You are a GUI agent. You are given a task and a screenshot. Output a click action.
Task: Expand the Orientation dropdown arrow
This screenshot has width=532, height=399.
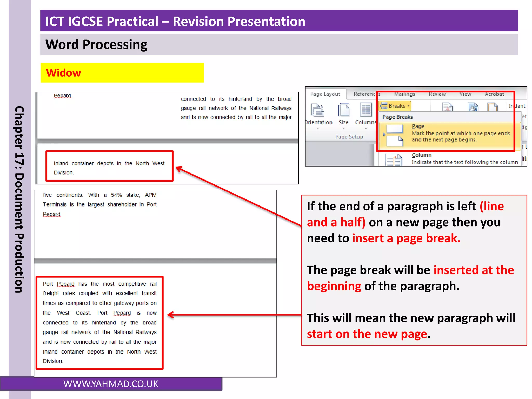point(318,128)
